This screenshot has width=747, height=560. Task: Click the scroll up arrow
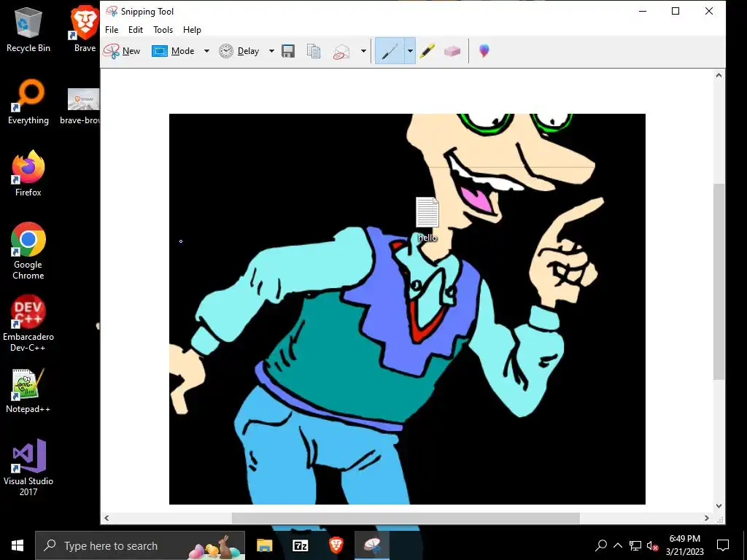(x=719, y=75)
